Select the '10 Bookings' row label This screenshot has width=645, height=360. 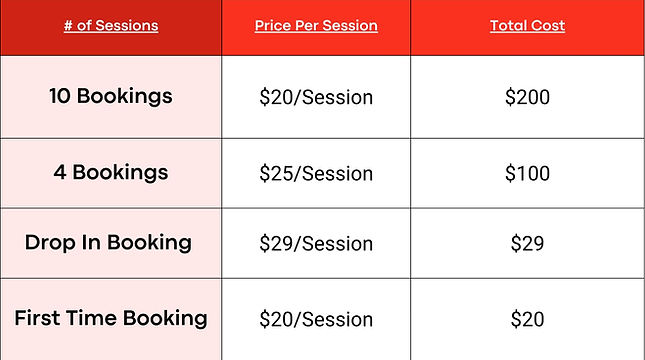tap(111, 96)
